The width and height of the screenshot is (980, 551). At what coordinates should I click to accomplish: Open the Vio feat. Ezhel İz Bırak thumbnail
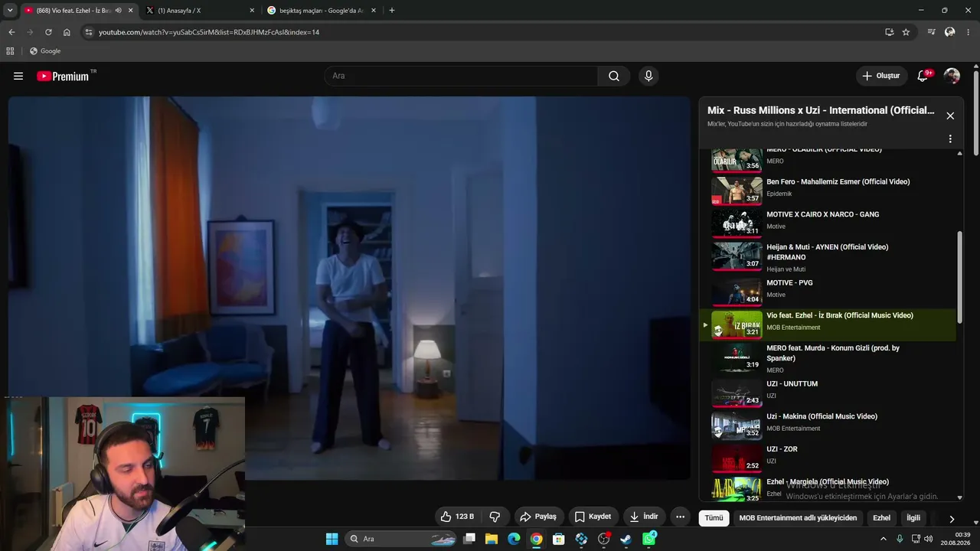tap(737, 324)
